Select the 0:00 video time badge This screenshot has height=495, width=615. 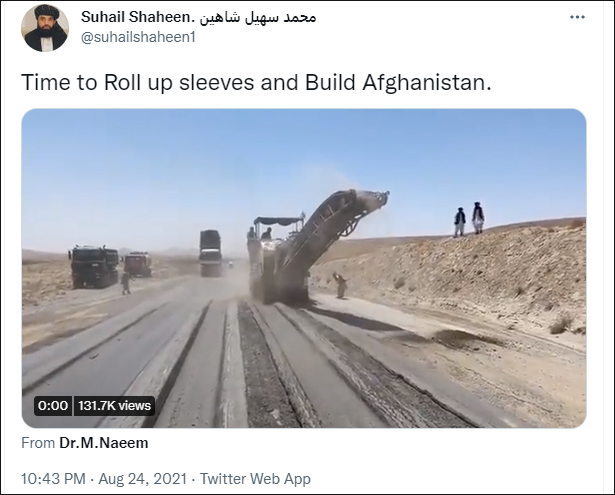53,406
